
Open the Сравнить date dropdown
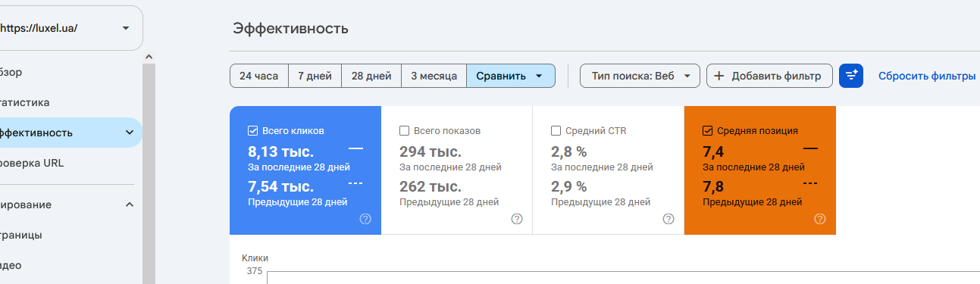click(x=511, y=76)
